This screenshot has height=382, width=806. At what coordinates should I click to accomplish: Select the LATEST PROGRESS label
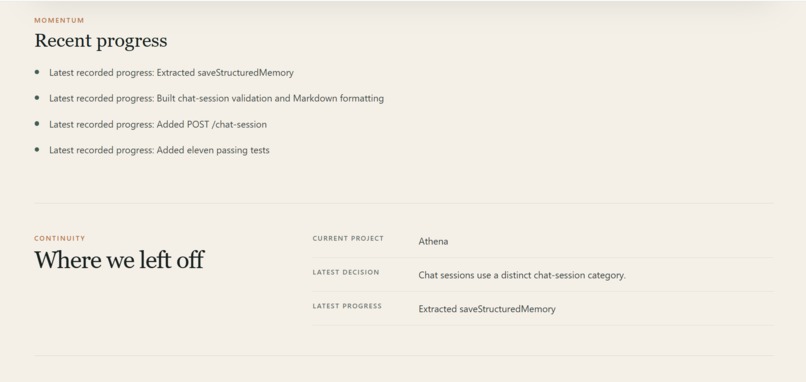pos(347,306)
